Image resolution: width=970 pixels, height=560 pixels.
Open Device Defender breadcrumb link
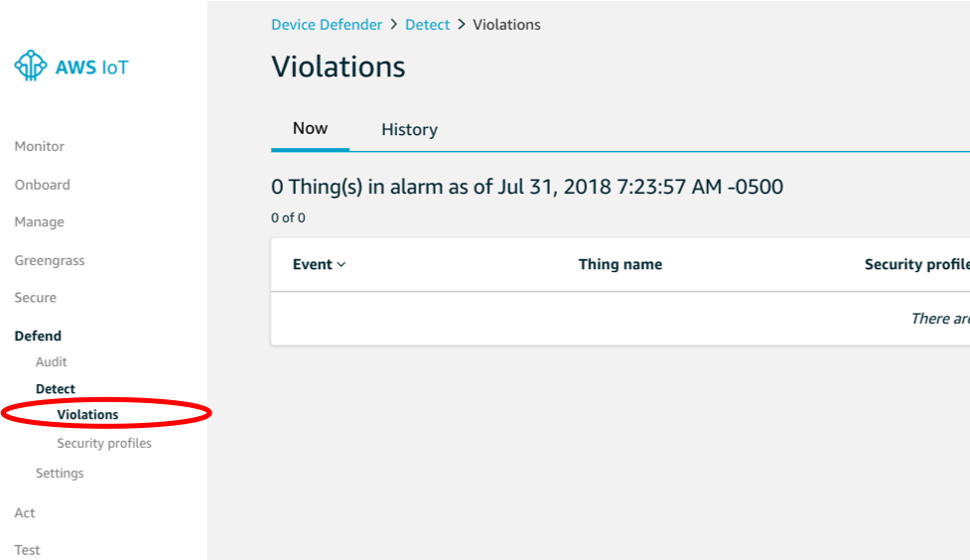coord(327,25)
